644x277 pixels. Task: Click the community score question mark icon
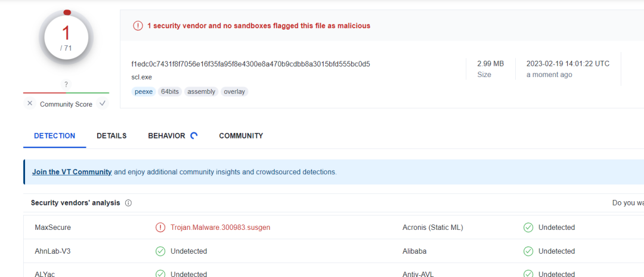pos(66,85)
